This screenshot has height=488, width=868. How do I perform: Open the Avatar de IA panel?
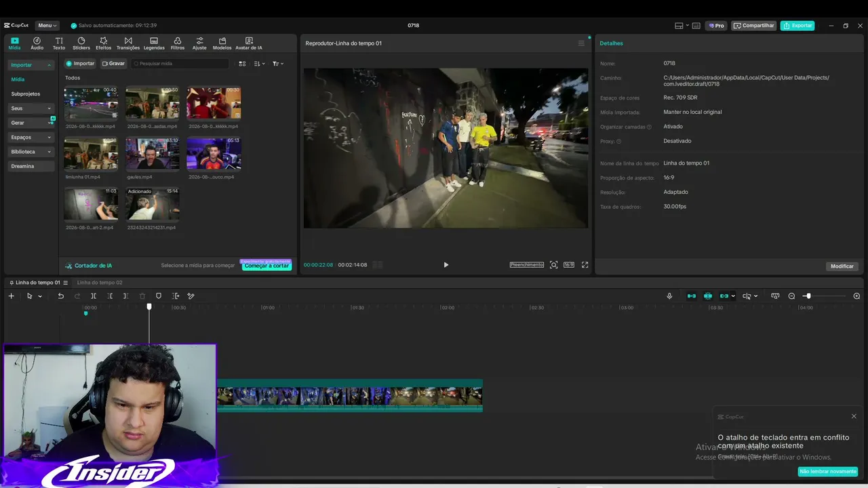(x=249, y=43)
